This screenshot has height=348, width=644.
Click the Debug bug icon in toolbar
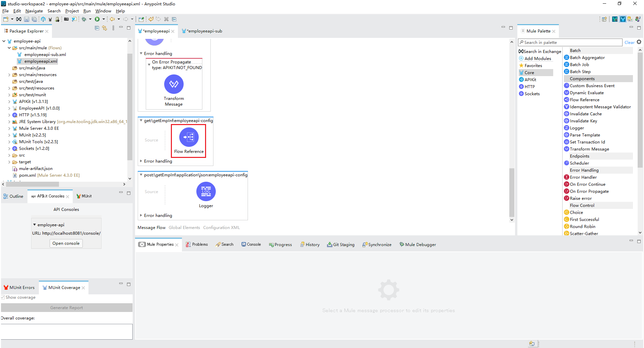84,19
